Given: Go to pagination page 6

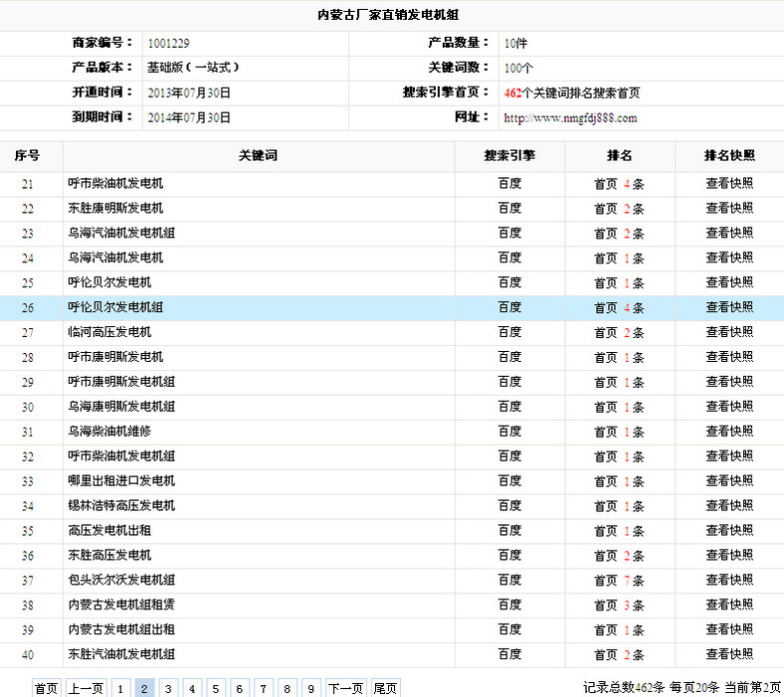Looking at the screenshot, I should [x=240, y=688].
